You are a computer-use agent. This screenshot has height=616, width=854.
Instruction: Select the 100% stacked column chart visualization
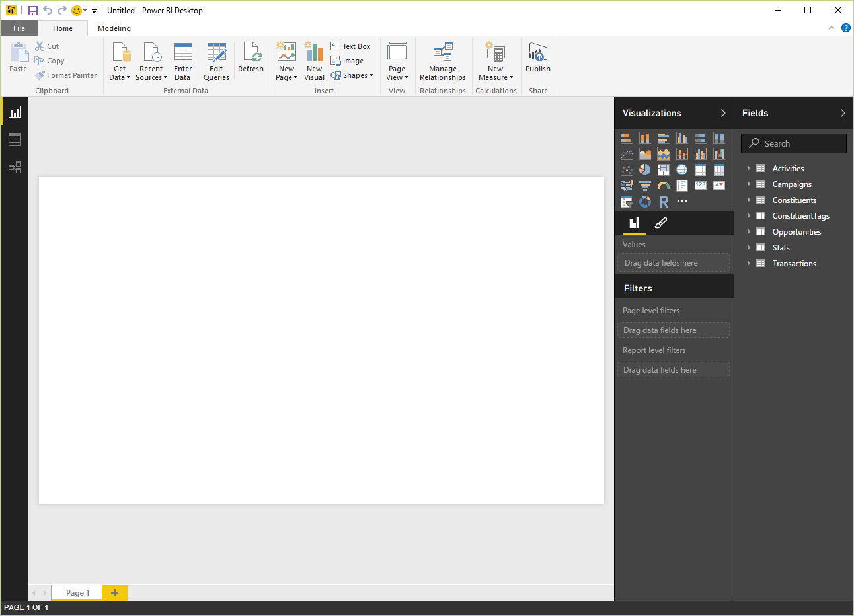coord(719,138)
